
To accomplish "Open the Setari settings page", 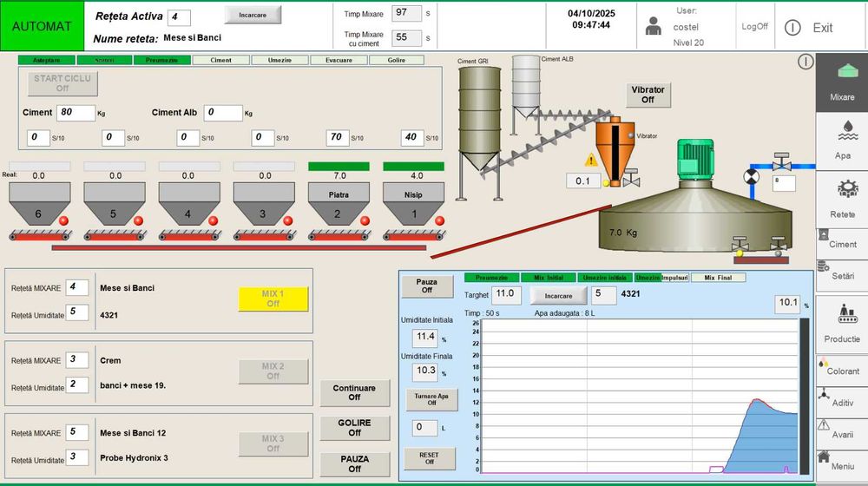I will [841, 274].
